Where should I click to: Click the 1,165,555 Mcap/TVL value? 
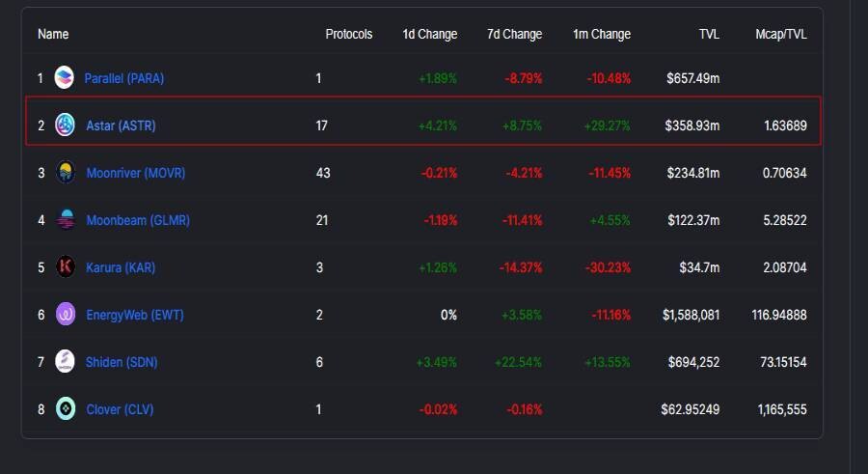click(782, 409)
